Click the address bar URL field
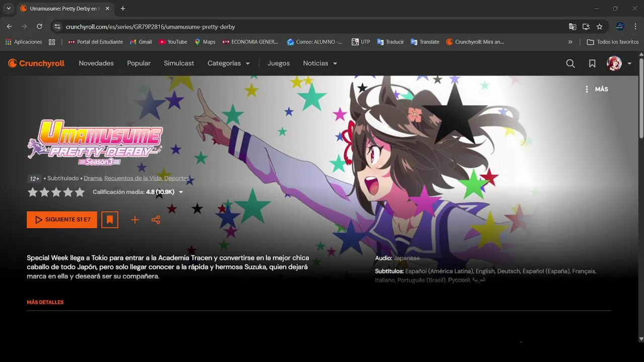This screenshot has height=362, width=644. (312, 27)
